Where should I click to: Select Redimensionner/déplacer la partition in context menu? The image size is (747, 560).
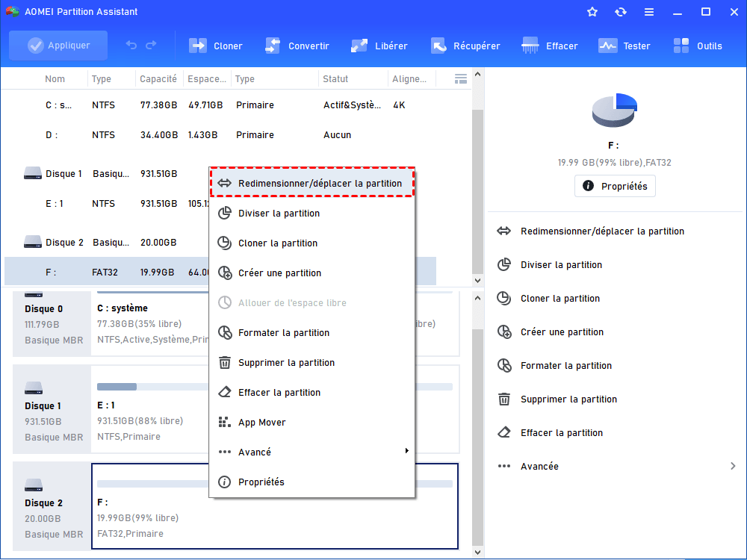[312, 184]
